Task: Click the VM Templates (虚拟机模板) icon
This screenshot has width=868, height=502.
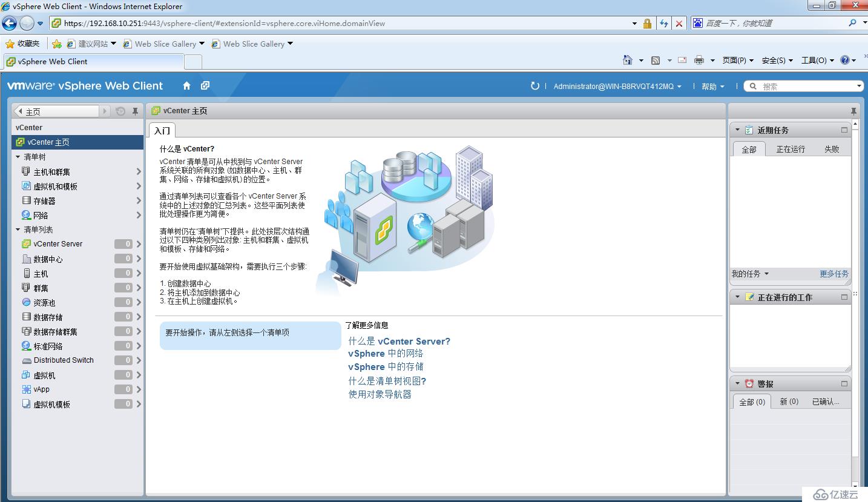Action: [x=26, y=404]
